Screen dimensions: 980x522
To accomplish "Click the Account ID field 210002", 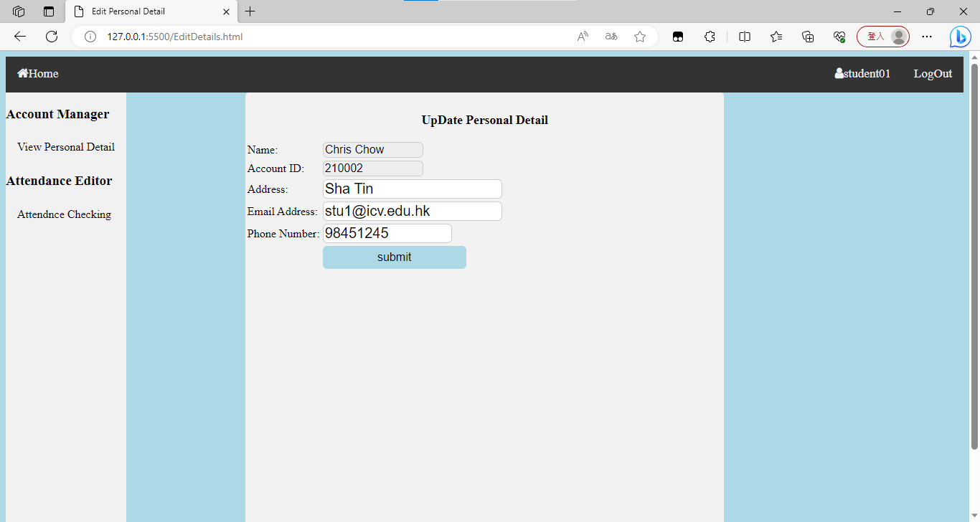I will click(x=373, y=169).
